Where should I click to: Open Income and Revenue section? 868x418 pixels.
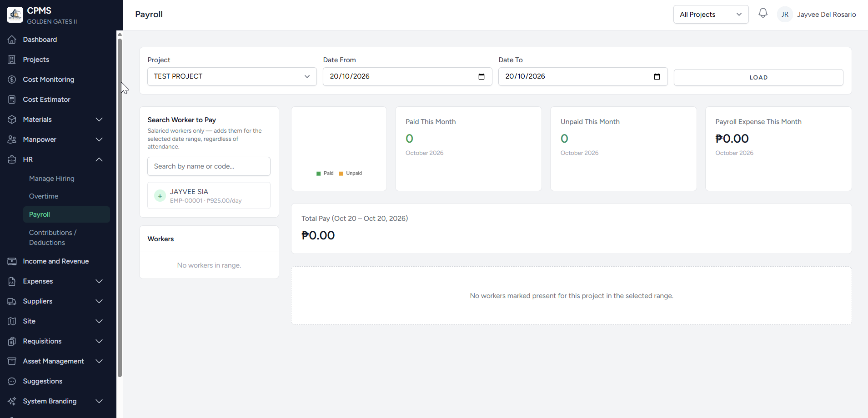(55, 261)
